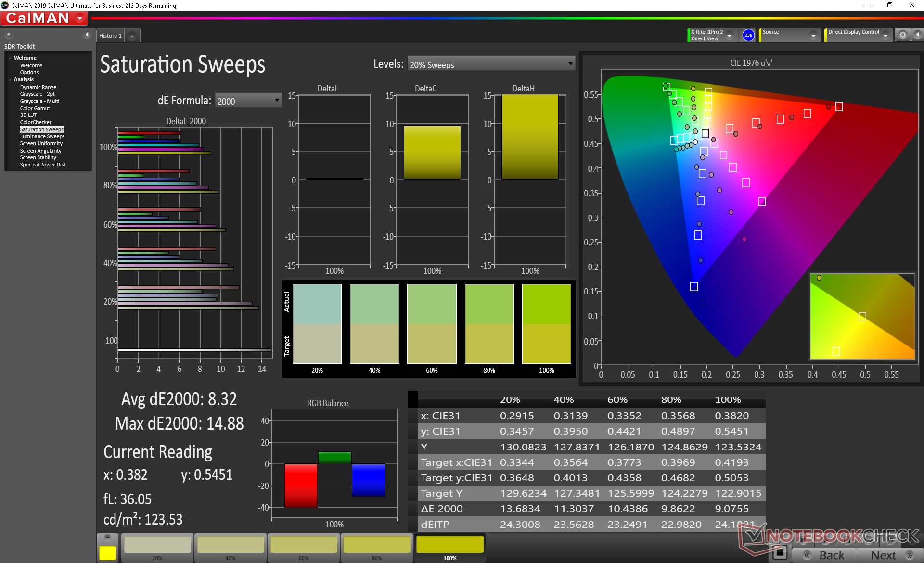Click the Back button
Image resolution: width=924 pixels, height=563 pixels.
click(825, 555)
